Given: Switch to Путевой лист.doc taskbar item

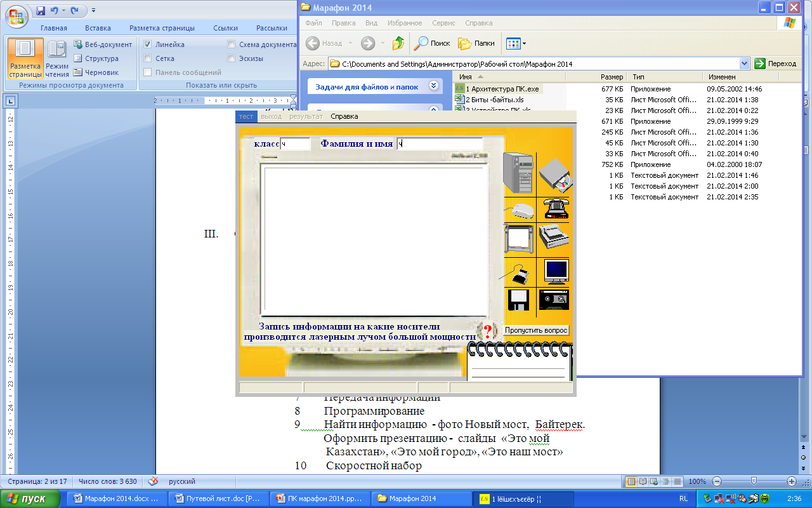Looking at the screenshot, I should point(219,499).
